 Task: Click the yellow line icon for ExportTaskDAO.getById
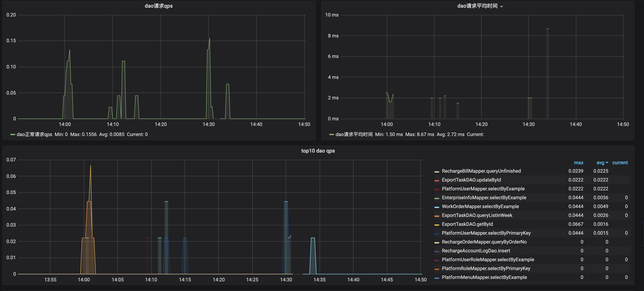437,224
